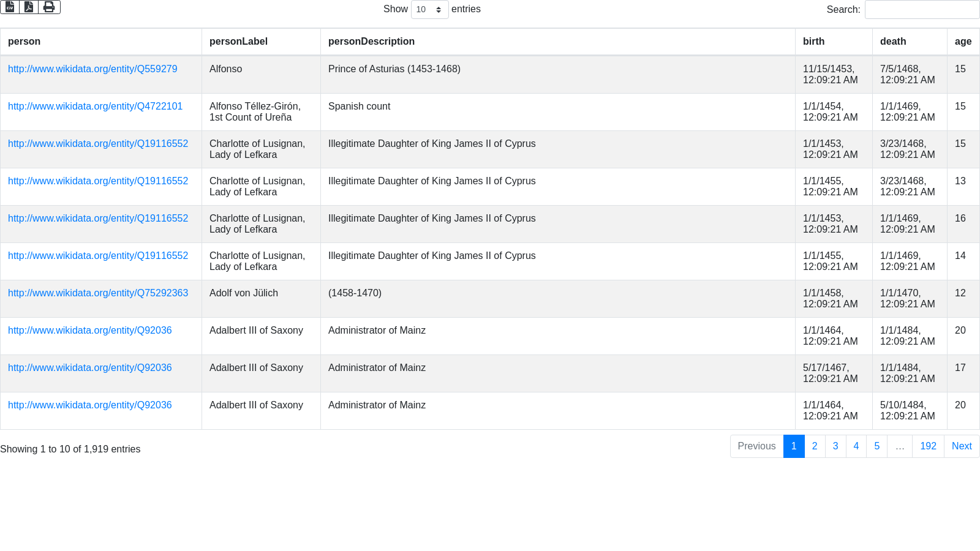The image size is (980, 551).
Task: Open Wikidata link for entity Q559279
Action: point(92,69)
